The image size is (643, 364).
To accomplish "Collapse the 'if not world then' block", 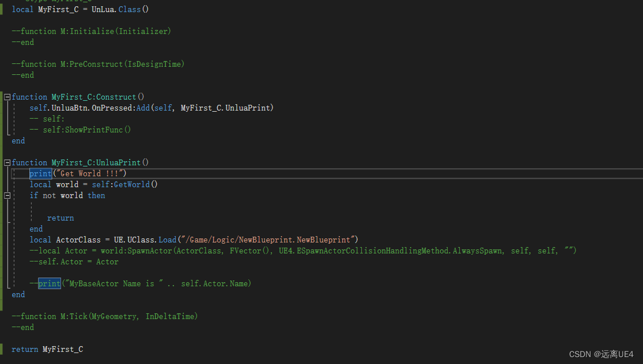I will (6, 195).
